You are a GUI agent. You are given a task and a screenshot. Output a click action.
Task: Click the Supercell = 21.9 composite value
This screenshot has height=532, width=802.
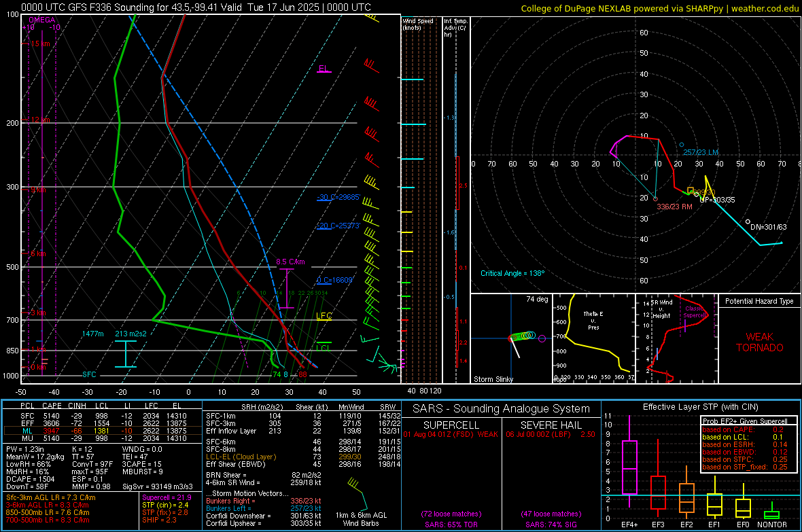click(167, 497)
